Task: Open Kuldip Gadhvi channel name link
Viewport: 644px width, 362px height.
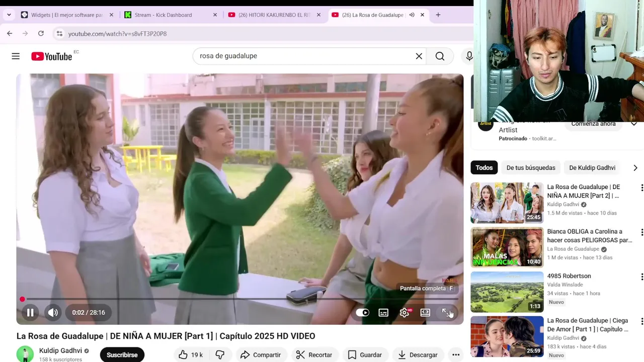Action: tap(60, 350)
